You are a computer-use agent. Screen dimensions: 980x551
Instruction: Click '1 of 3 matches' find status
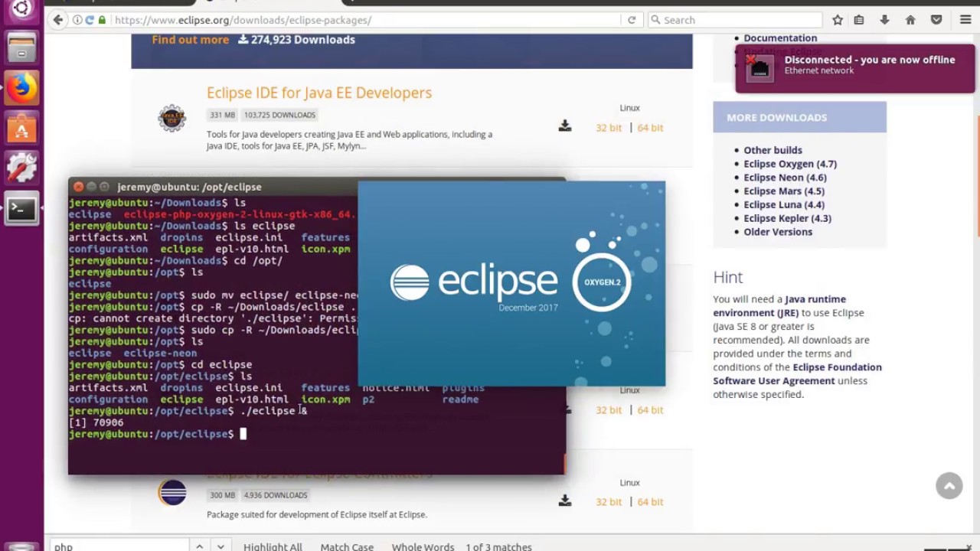tap(498, 546)
